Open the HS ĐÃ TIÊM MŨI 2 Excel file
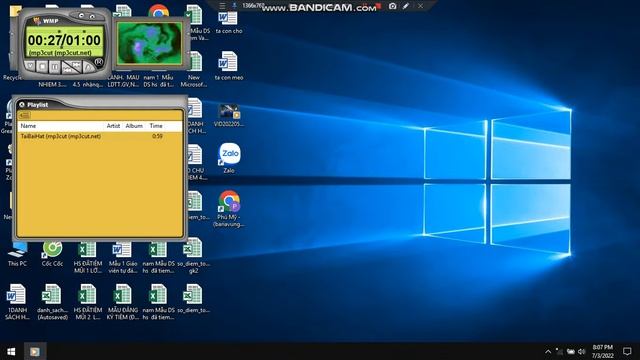This screenshot has height=360, width=640. [87, 302]
